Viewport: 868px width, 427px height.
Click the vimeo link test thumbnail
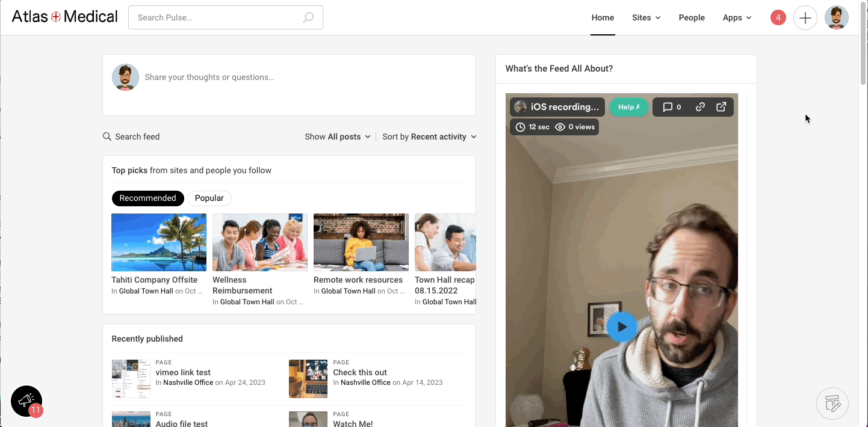(x=131, y=379)
